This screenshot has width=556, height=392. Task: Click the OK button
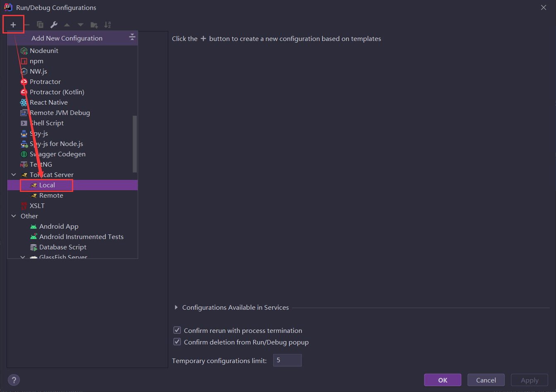443,380
